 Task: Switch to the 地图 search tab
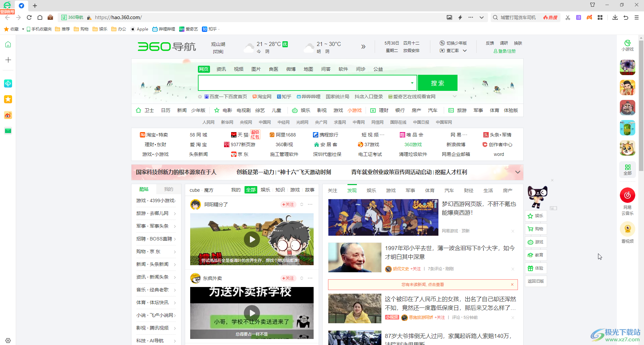[308, 69]
